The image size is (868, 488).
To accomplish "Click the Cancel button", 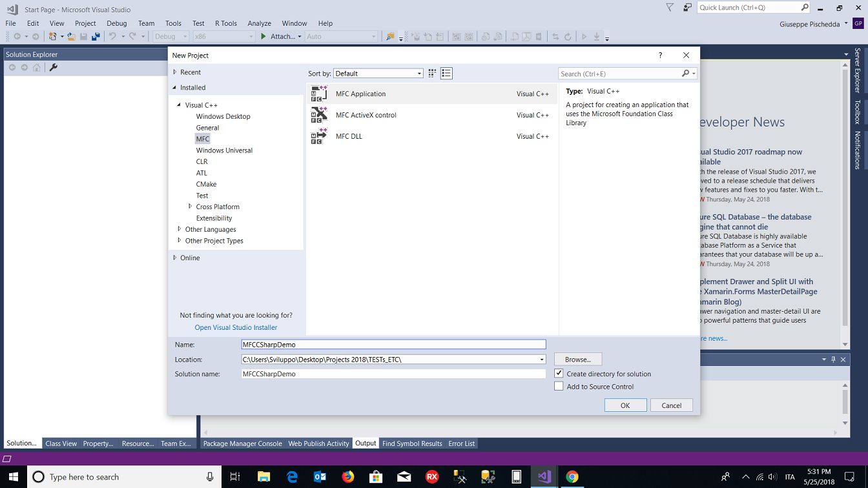I will (x=672, y=405).
